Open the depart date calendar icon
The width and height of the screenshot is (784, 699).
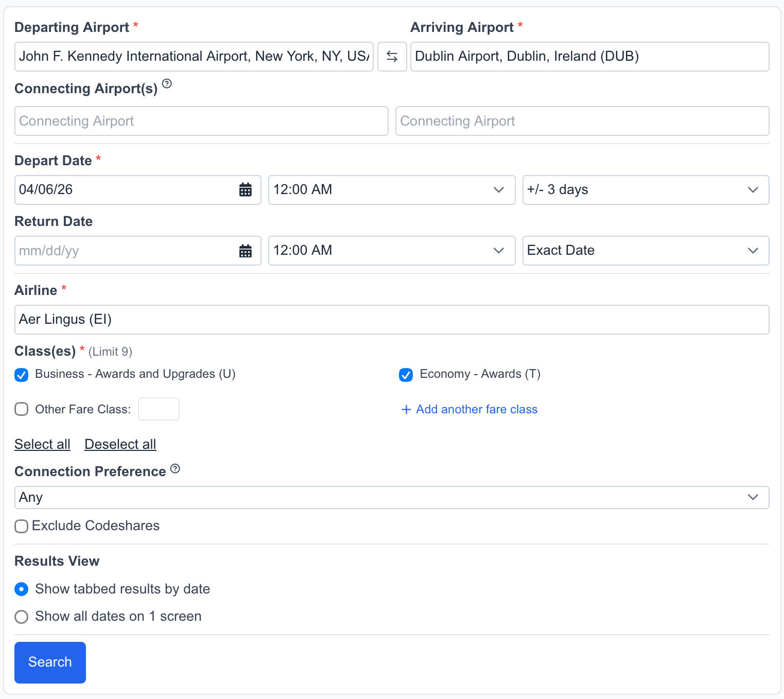246,189
